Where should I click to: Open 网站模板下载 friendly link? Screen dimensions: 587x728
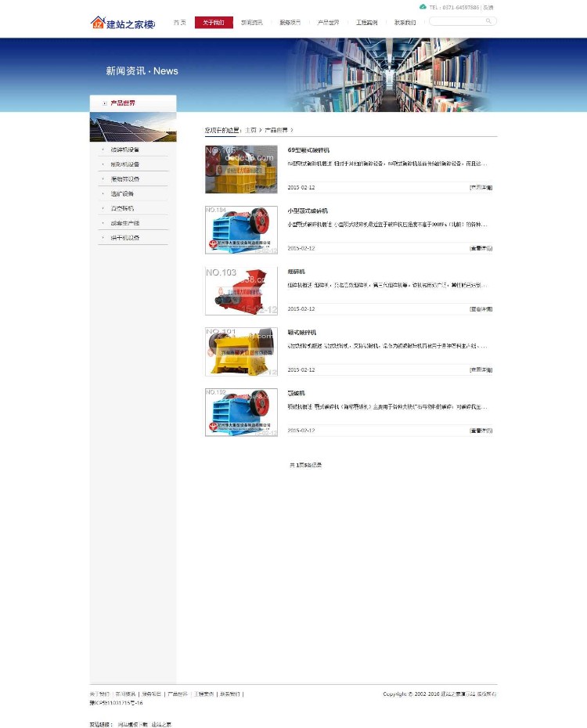133,724
